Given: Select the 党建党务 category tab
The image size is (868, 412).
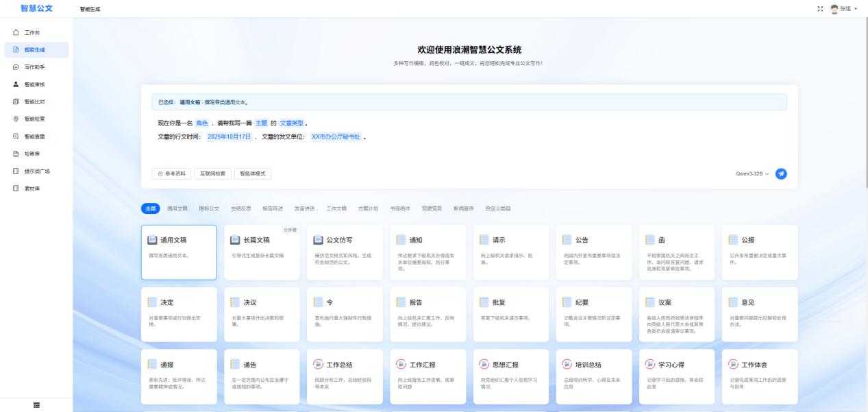Looking at the screenshot, I should tap(432, 208).
